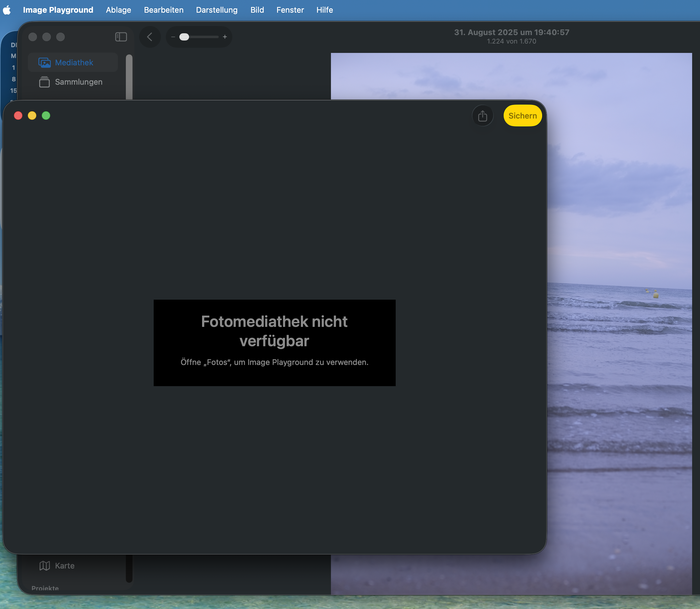Click the zoom slider handle
The image size is (700, 609).
[x=184, y=37]
